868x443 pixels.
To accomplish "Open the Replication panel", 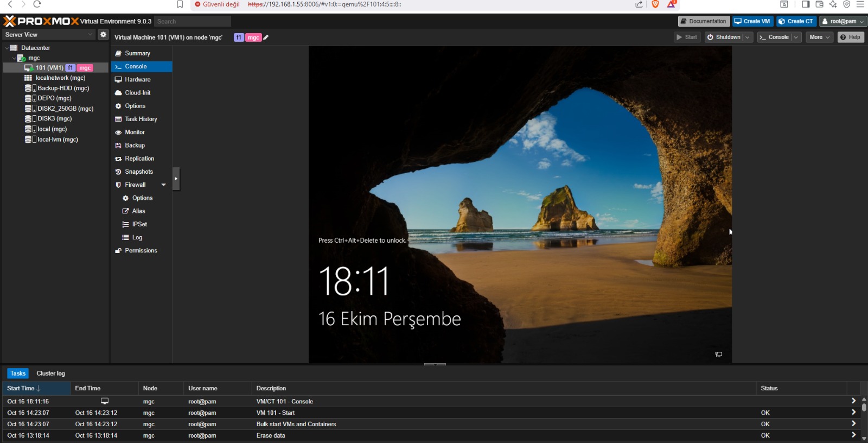I will 139,159.
